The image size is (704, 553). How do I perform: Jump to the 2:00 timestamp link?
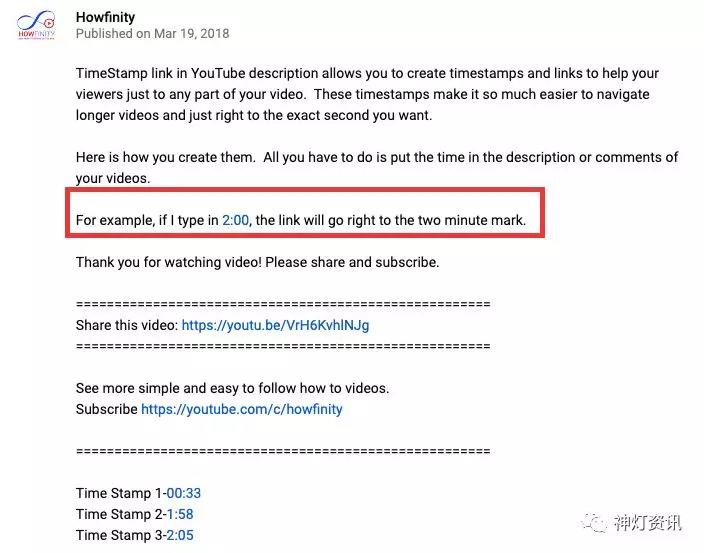(x=235, y=220)
